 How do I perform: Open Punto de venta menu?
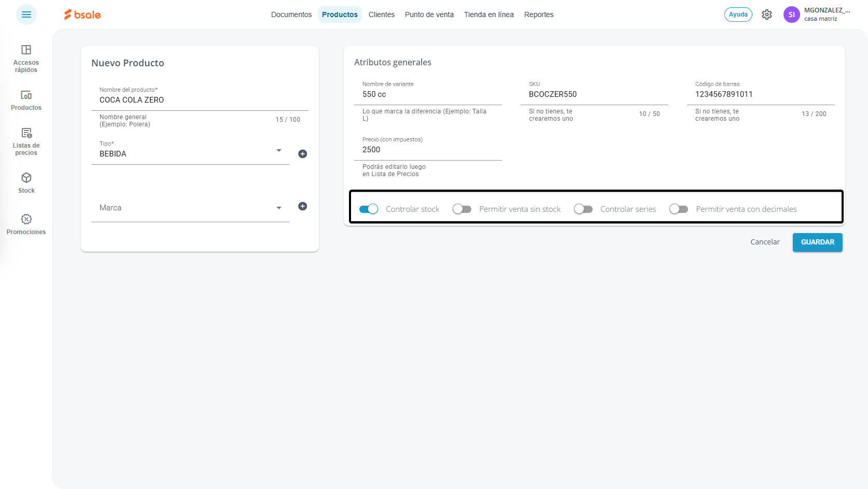point(429,15)
